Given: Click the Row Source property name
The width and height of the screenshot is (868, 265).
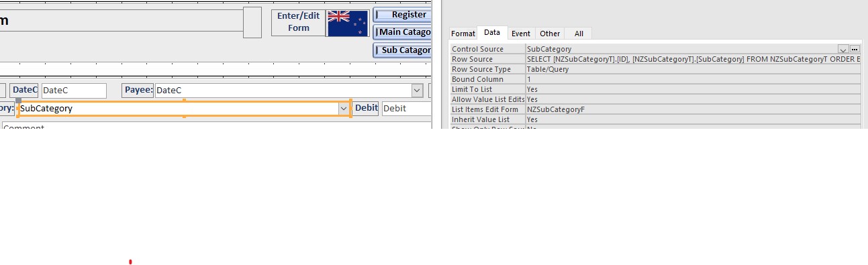Looking at the screenshot, I should tap(472, 59).
